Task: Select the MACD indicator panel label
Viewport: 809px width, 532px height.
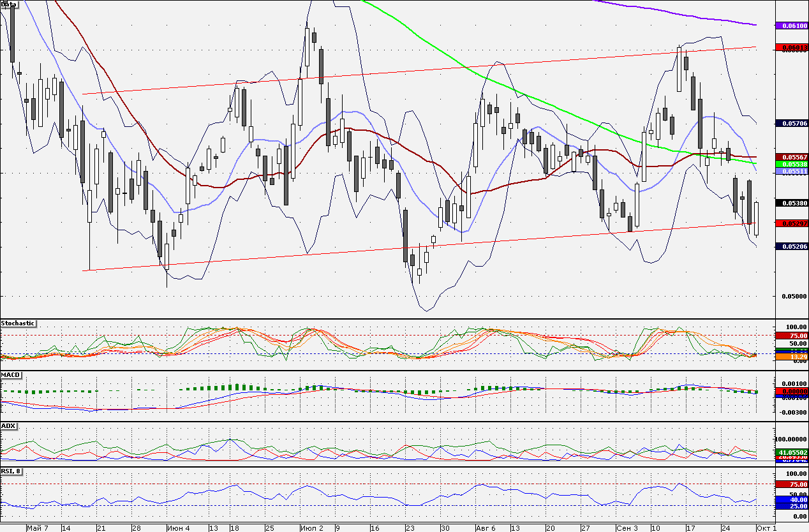Action: 10,374
